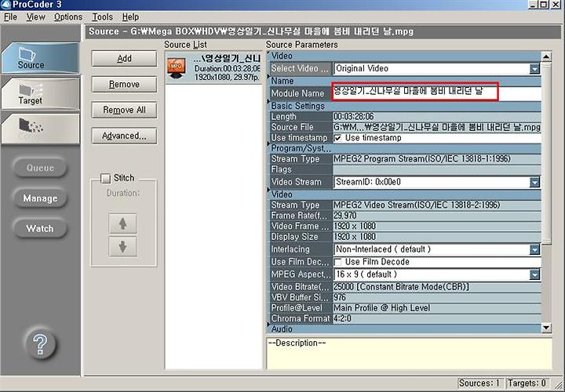Open the File menu

pos(10,17)
